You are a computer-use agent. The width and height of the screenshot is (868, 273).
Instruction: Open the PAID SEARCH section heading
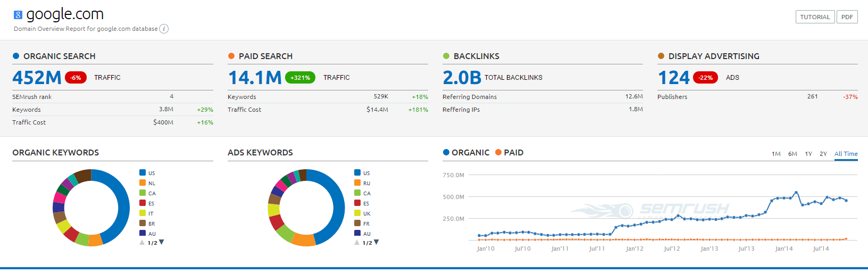265,56
